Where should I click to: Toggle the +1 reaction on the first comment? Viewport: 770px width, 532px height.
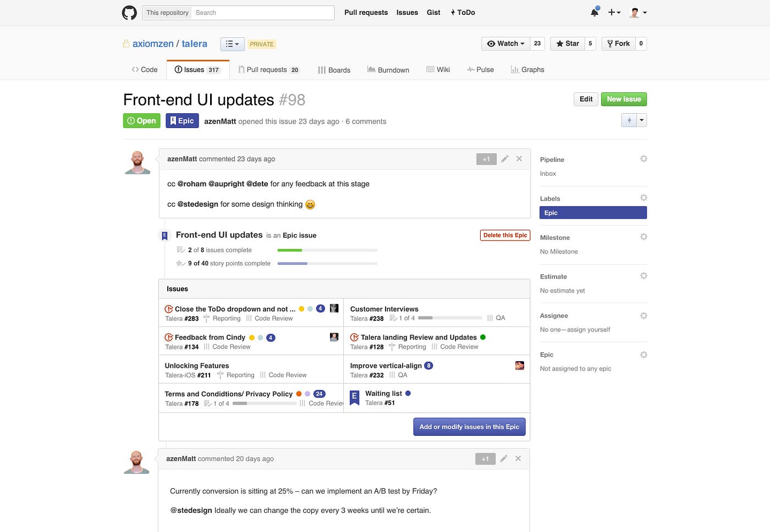click(486, 158)
